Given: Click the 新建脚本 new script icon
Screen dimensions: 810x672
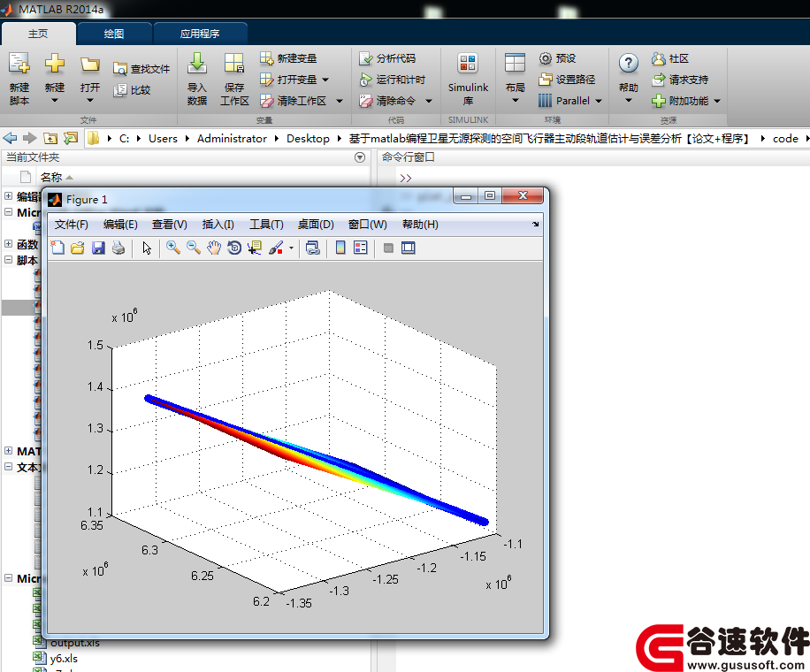Looking at the screenshot, I should point(19,64).
